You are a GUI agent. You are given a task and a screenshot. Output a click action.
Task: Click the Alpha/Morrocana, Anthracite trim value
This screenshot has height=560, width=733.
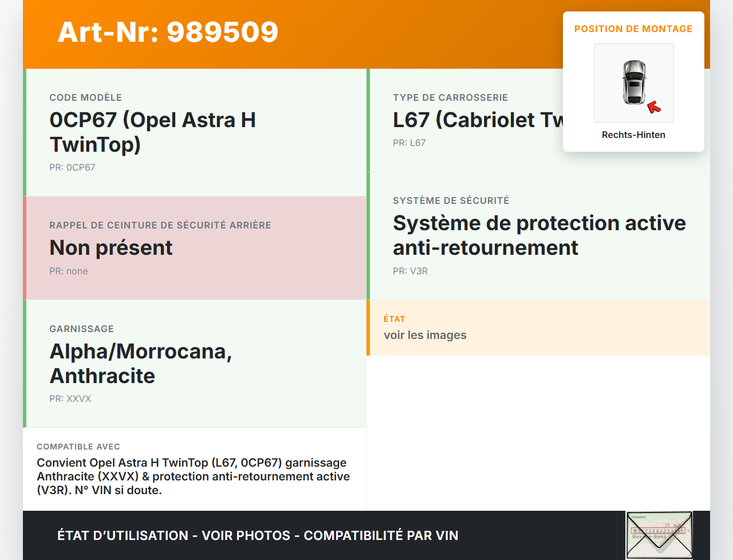pos(141,364)
